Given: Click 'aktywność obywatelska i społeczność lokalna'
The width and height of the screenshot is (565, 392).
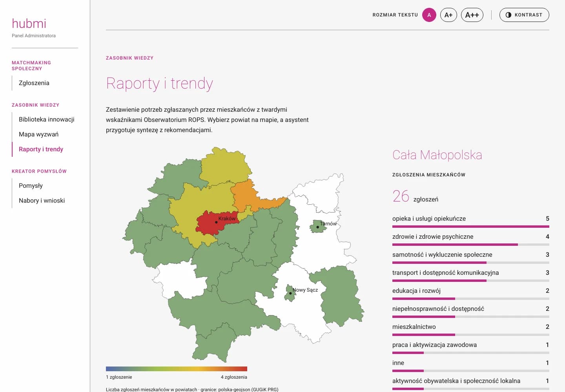Looking at the screenshot, I should pos(471,383).
